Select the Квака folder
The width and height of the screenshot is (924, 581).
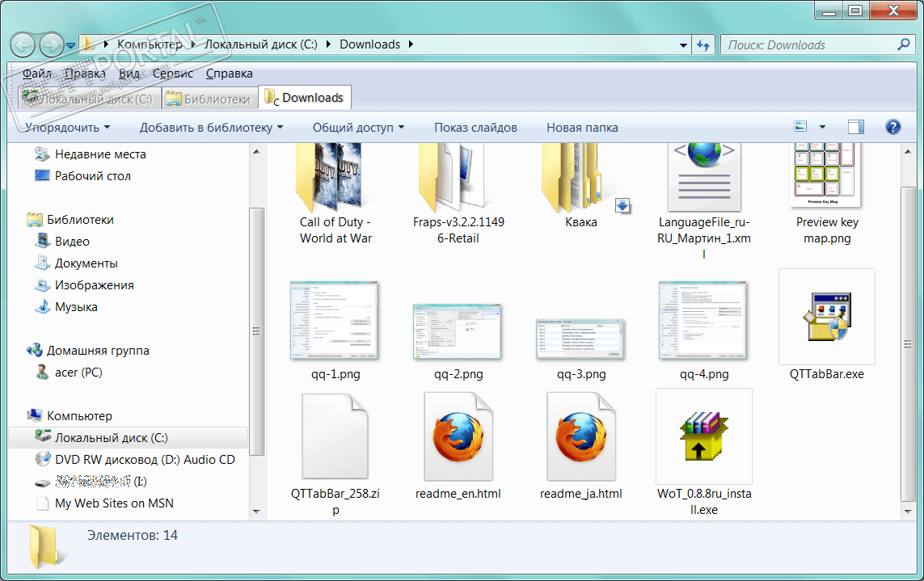click(x=581, y=187)
